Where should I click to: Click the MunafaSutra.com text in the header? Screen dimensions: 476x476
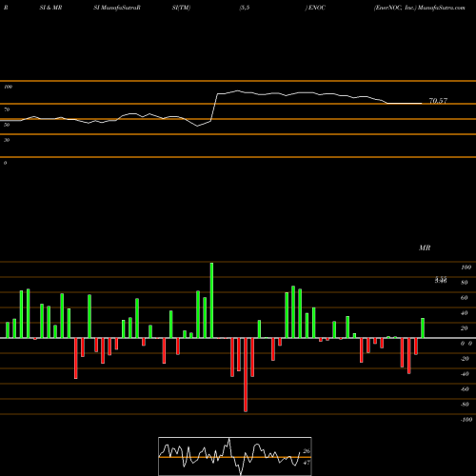coord(442,8)
